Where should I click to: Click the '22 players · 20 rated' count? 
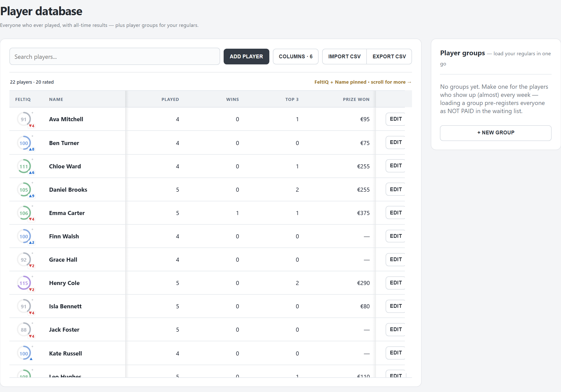(32, 82)
